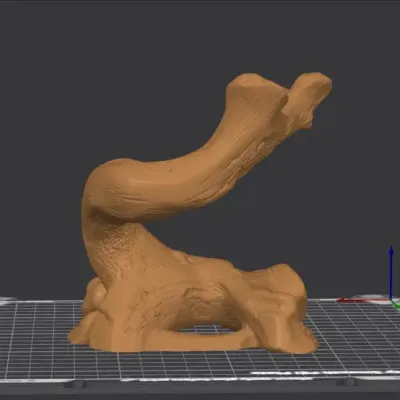
Task: Click the left notch on the plate's front edge
Action: (x=75, y=385)
